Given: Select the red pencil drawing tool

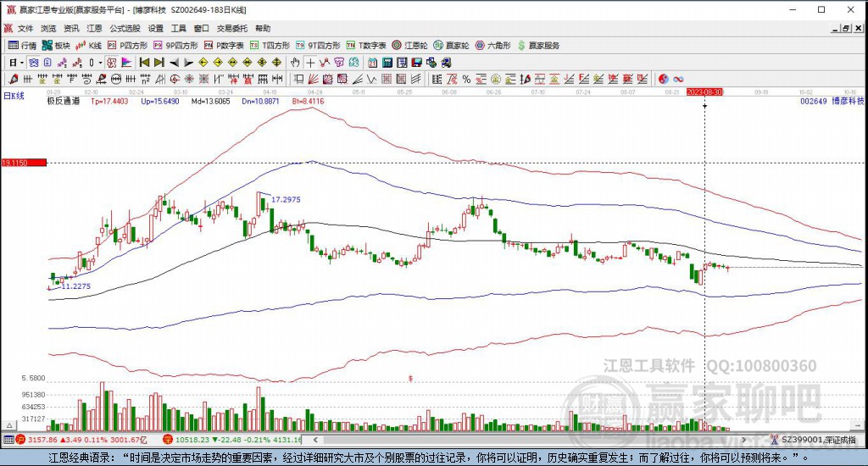Looking at the screenshot, I should [x=14, y=79].
